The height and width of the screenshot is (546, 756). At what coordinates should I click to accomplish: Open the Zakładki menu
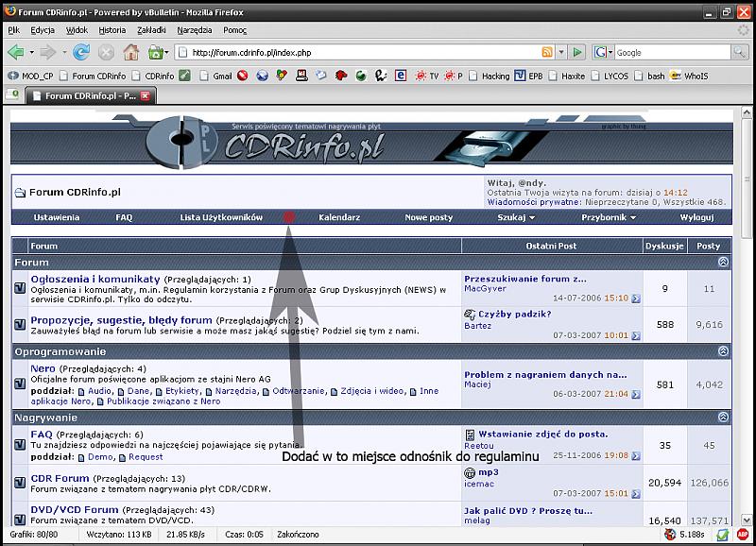[151, 30]
